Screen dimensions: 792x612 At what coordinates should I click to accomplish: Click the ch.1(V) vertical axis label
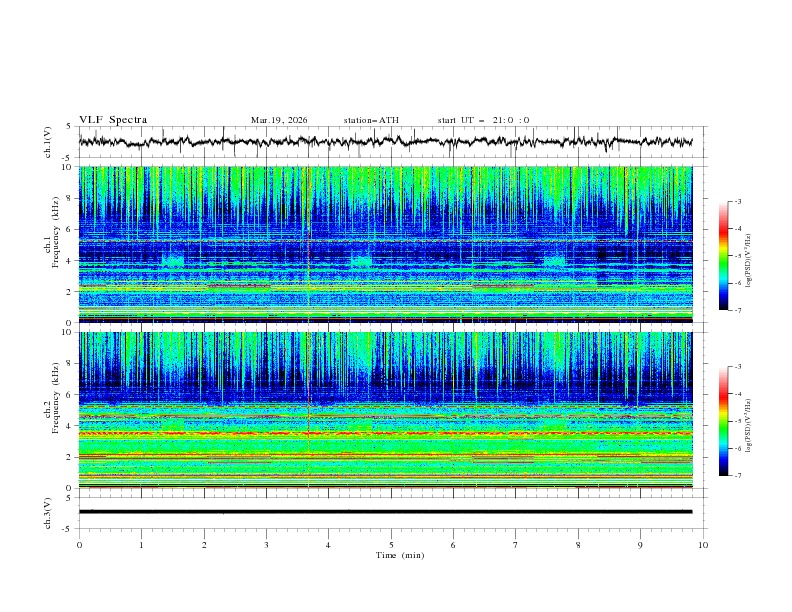click(47, 142)
